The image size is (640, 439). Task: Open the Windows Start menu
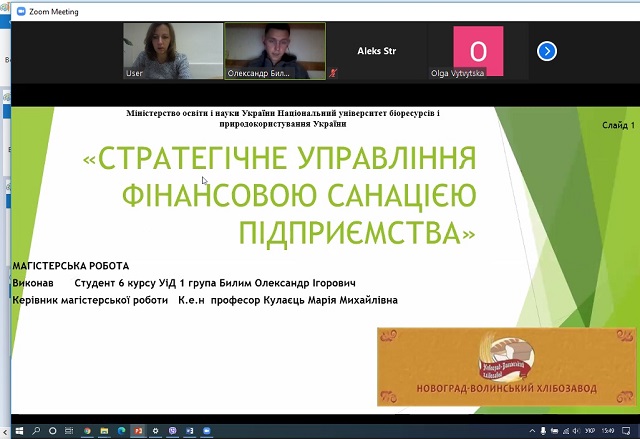(x=19, y=431)
